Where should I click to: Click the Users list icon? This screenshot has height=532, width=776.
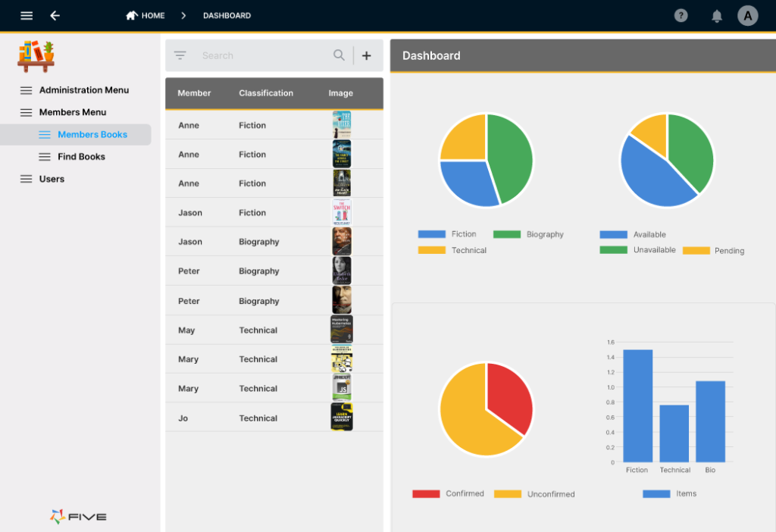27,179
